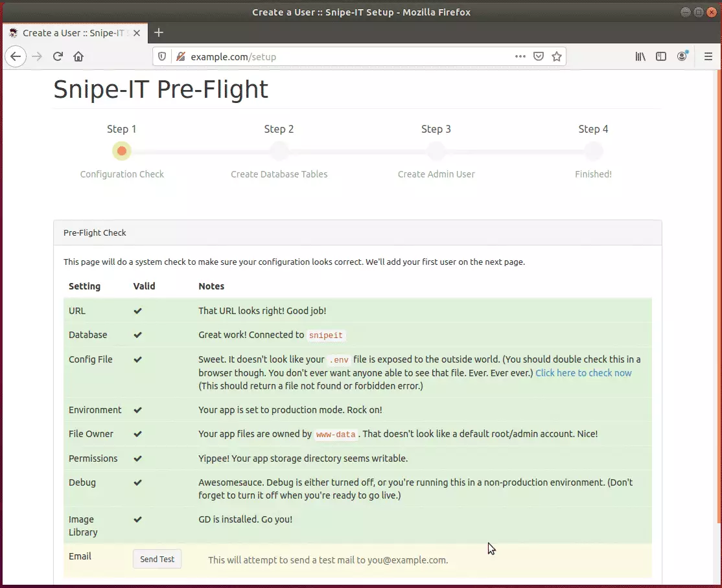
Task: Click the forward navigation arrow
Action: click(x=37, y=56)
